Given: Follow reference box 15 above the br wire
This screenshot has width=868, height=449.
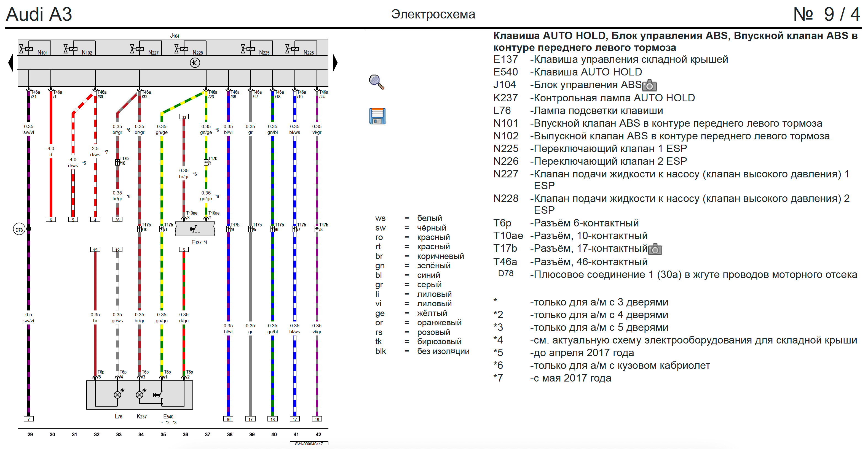Looking at the screenshot, I should (x=95, y=250).
